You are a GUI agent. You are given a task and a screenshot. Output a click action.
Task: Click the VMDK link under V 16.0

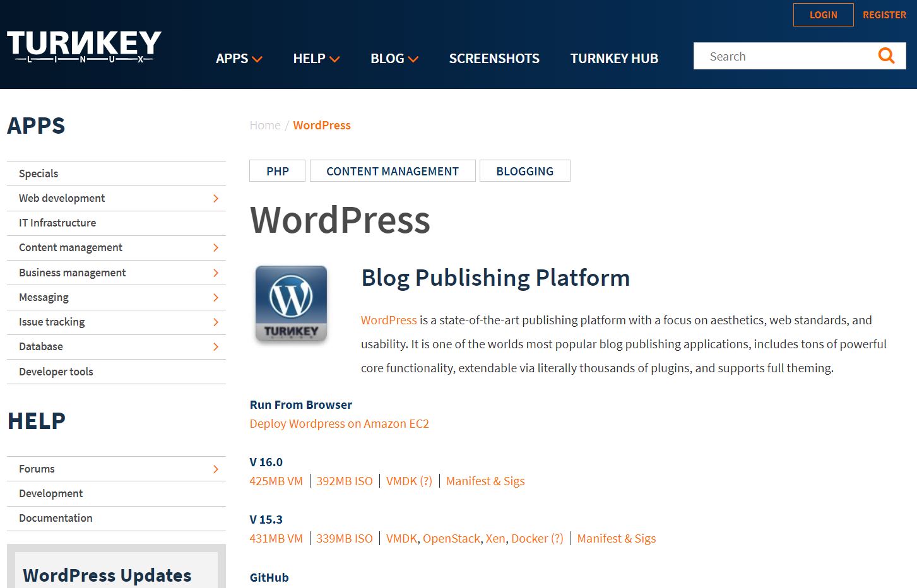tap(401, 481)
